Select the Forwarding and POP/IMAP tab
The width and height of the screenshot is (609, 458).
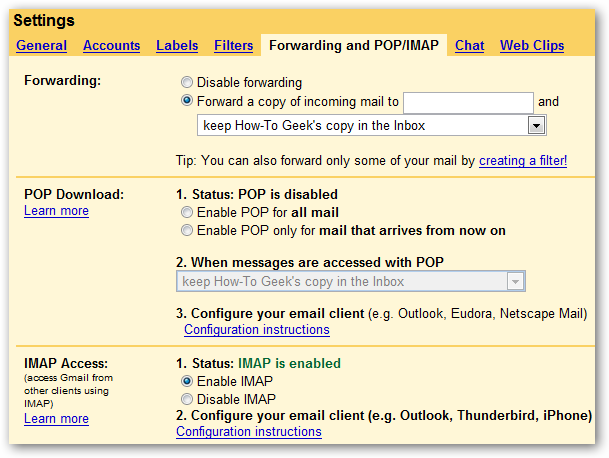coord(354,45)
